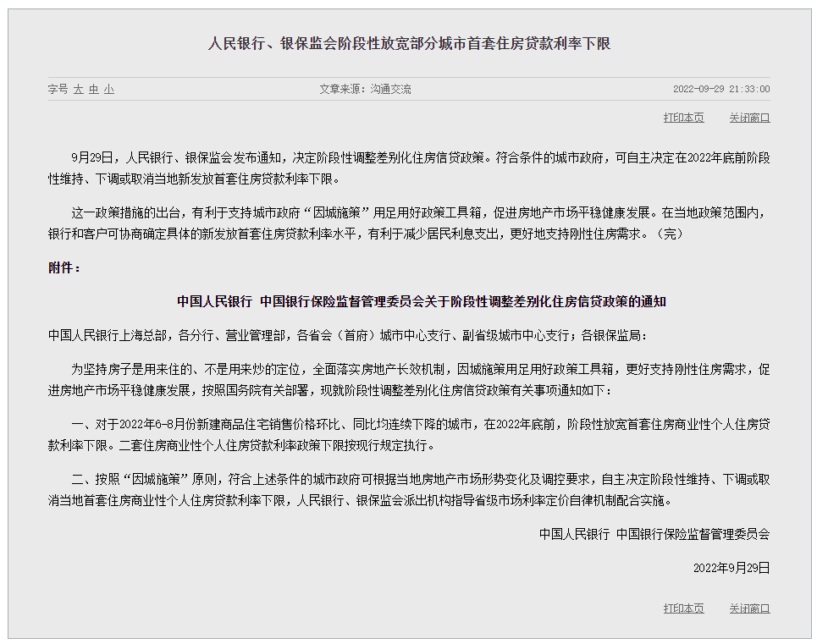
Task: Click item 一、对于2022年6-8月份 paragraph
Action: [409, 435]
